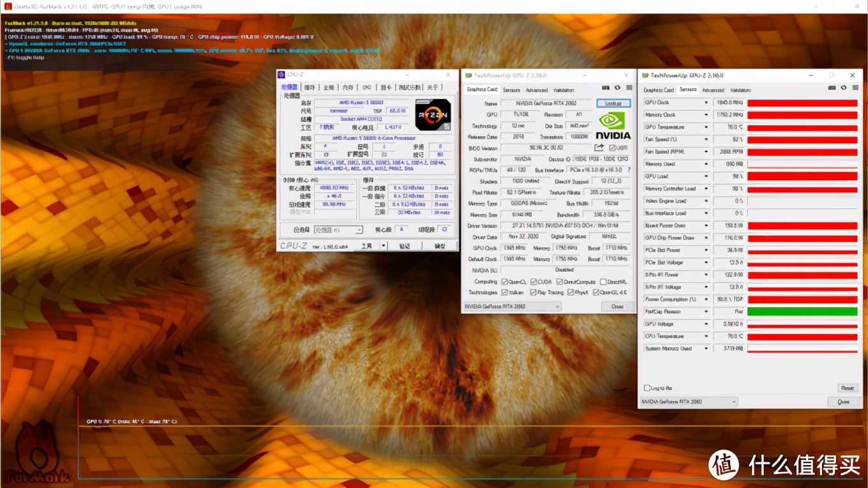Viewport: 868px width, 488px height.
Task: Click the Lookup button in GPU-Z
Action: click(x=613, y=103)
